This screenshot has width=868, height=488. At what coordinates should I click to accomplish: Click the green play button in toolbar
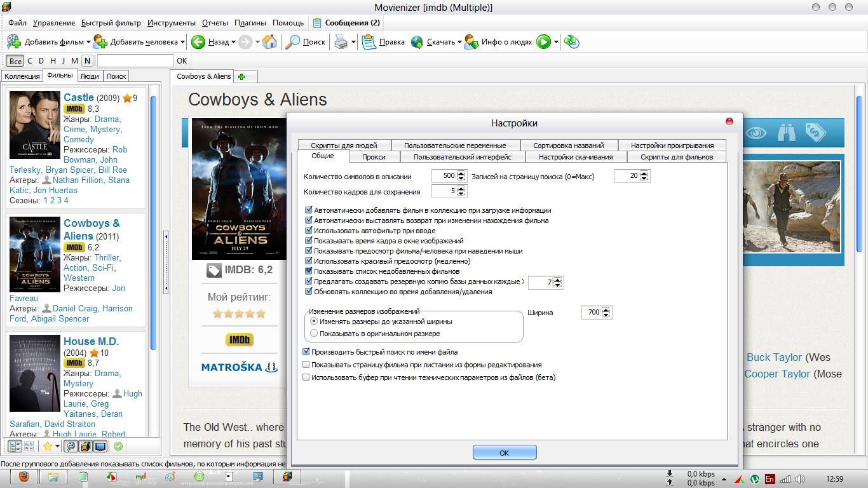pos(543,42)
